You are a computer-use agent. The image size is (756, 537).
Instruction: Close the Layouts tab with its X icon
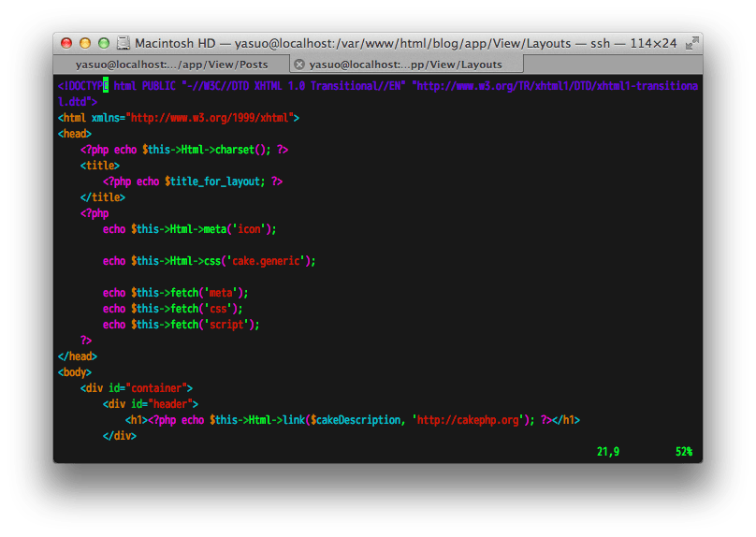click(x=299, y=65)
